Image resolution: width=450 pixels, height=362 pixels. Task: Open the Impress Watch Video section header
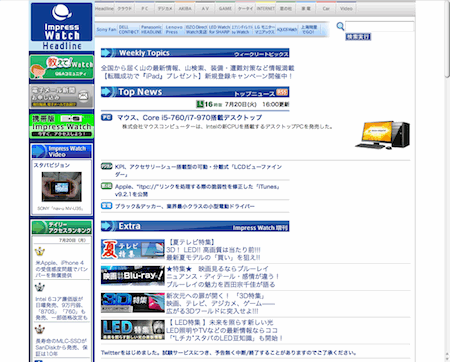61,151
